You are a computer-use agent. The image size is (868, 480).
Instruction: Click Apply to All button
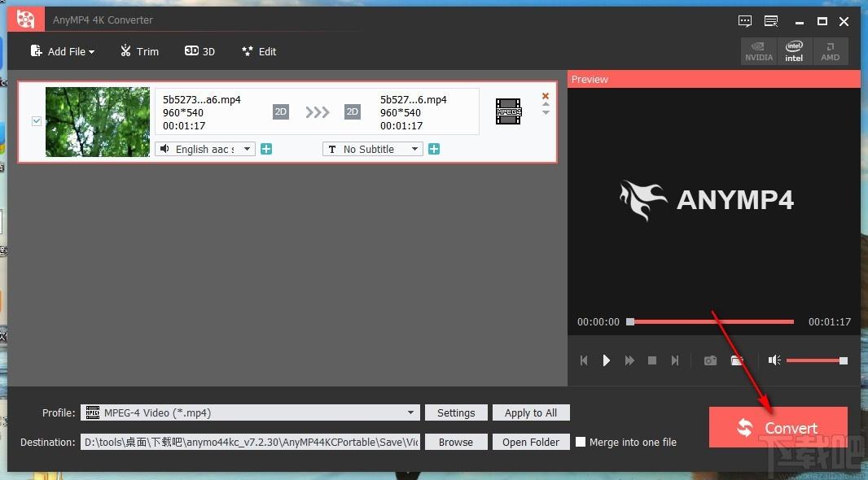(531, 412)
